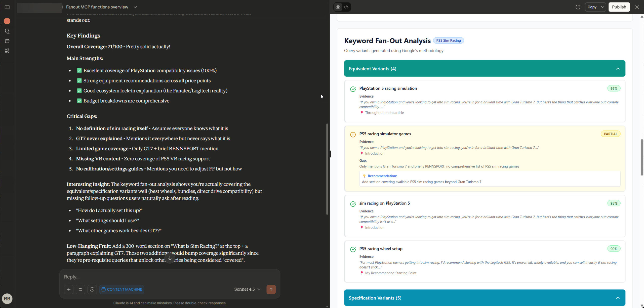Open the RB user profile avatar
Viewport: 644px width, 308px height.
click(x=7, y=299)
